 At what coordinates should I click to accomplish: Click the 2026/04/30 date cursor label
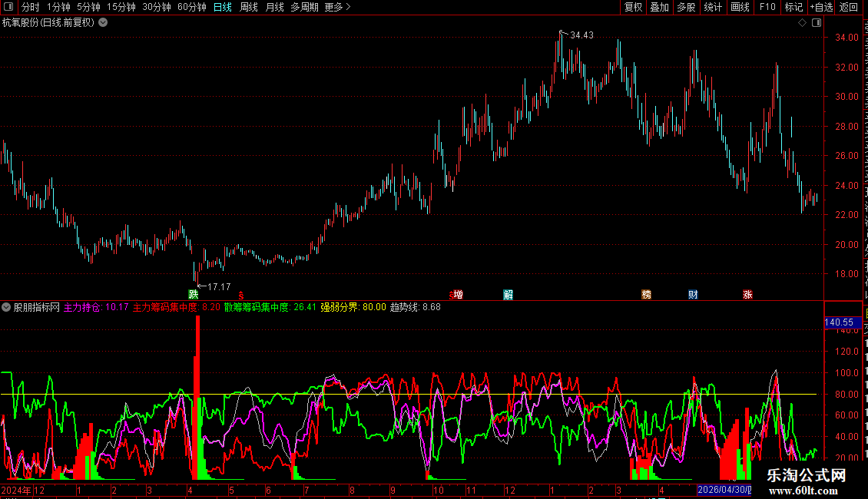724,490
